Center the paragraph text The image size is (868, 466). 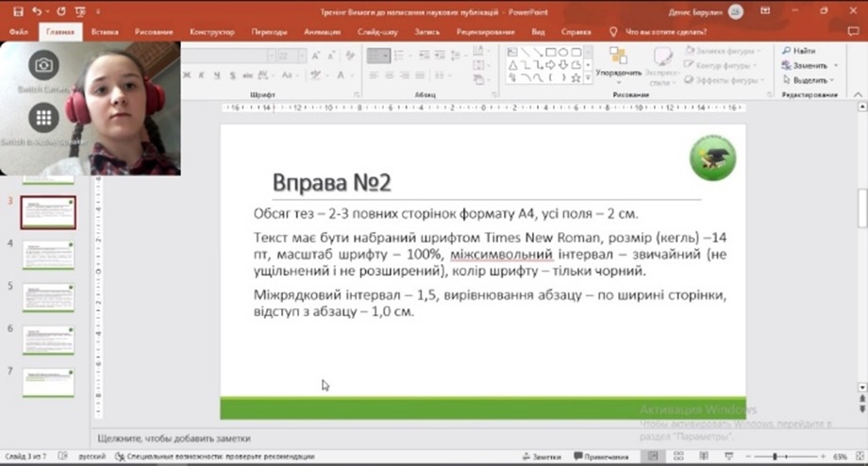[390, 75]
